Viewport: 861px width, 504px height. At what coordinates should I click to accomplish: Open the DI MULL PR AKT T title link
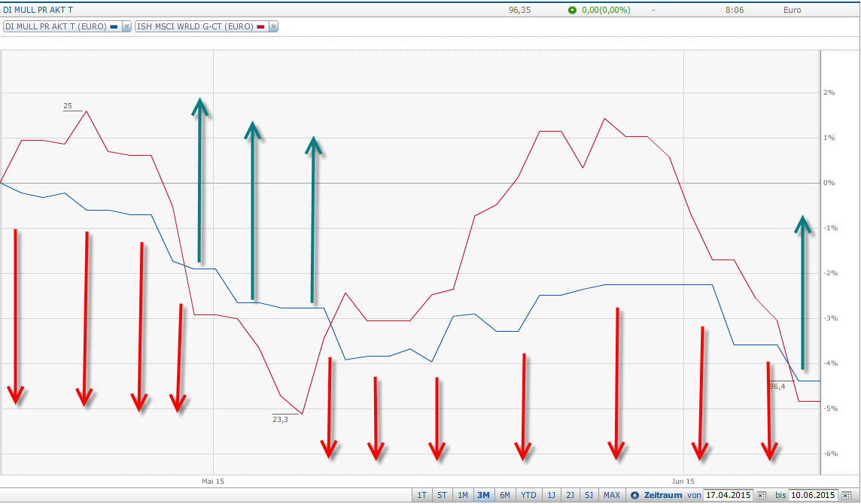pos(38,10)
